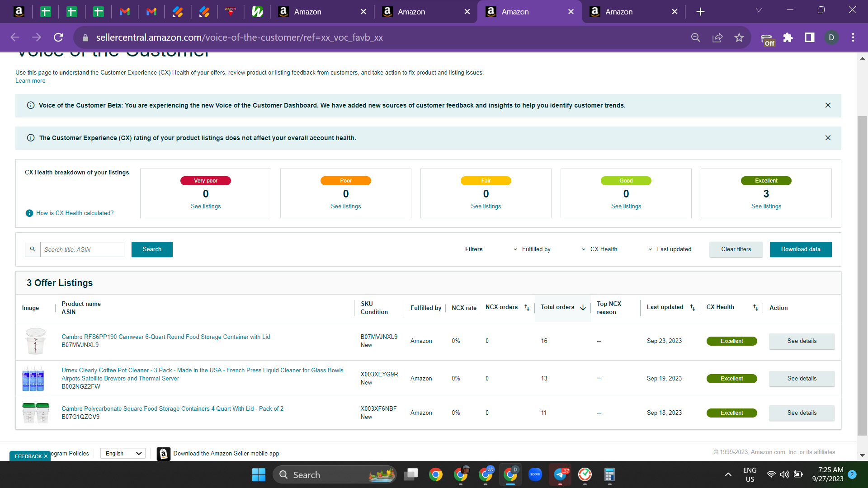
Task: Open the Learn more link
Action: (x=30, y=81)
